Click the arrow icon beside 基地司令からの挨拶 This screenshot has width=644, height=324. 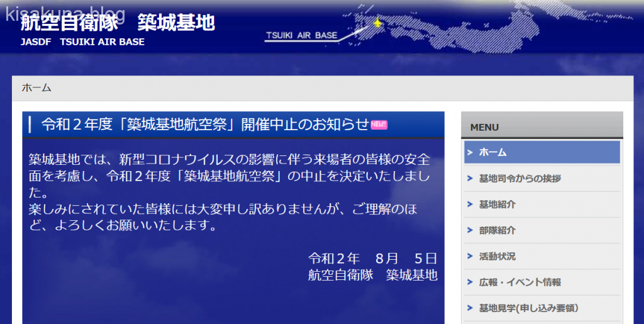pos(470,178)
